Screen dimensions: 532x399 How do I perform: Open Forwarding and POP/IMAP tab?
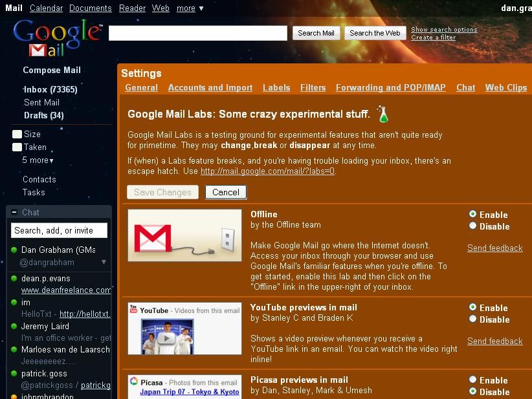390,87
